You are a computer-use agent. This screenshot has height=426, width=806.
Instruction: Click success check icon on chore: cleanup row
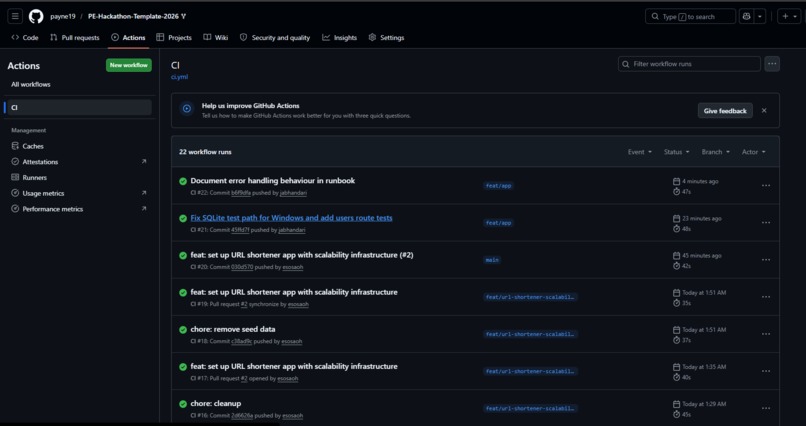click(x=182, y=404)
